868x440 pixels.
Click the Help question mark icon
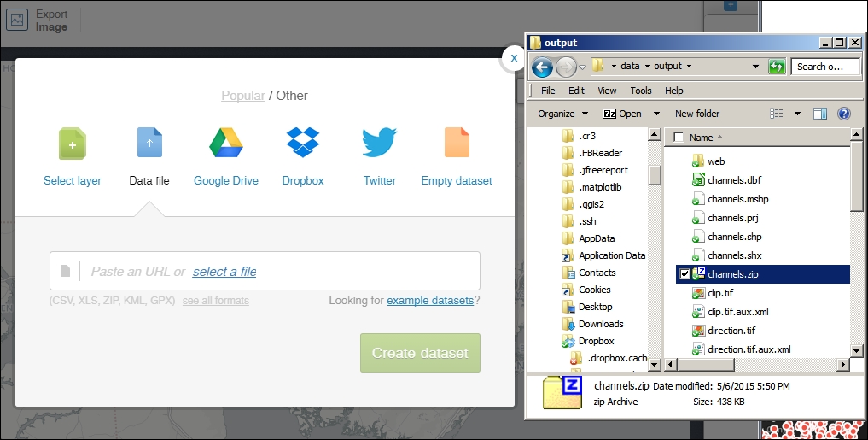pos(843,114)
